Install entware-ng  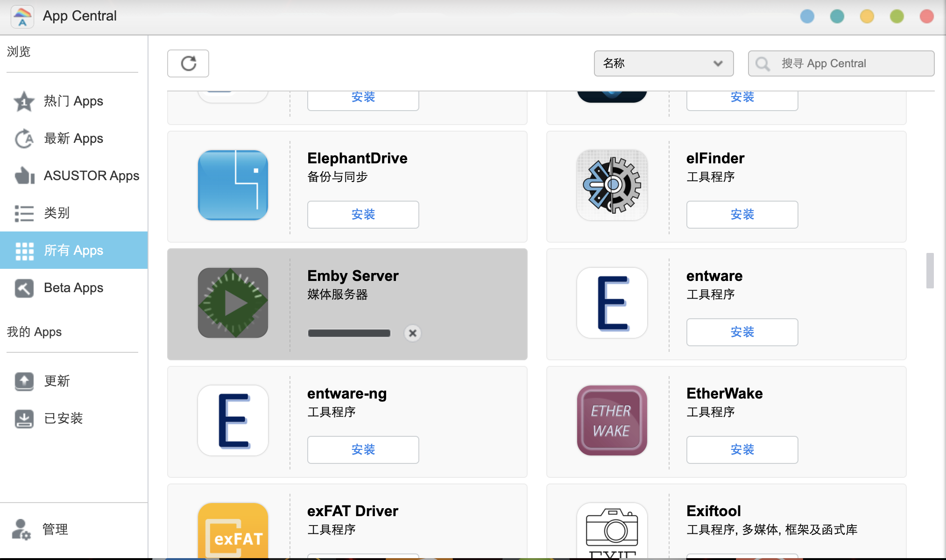coord(363,450)
